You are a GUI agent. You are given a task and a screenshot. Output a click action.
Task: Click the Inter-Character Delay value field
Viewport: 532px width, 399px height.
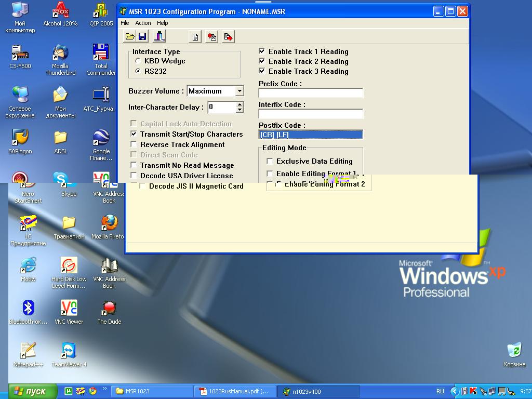[x=222, y=107]
